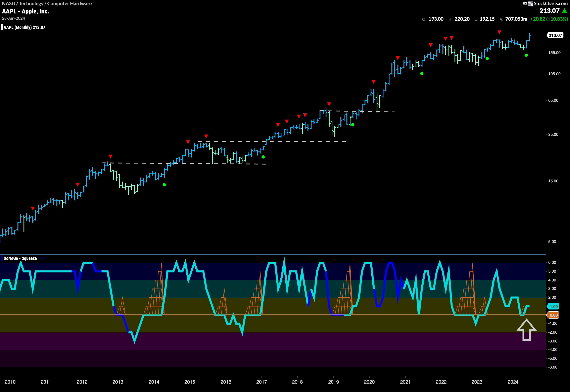Click the cyan 1.00 oscillator value tag
The width and height of the screenshot is (570, 392).
tap(553, 307)
